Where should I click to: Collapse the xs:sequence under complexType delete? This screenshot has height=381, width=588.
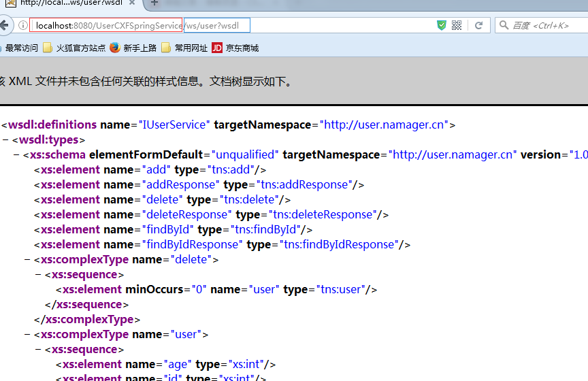(39, 275)
